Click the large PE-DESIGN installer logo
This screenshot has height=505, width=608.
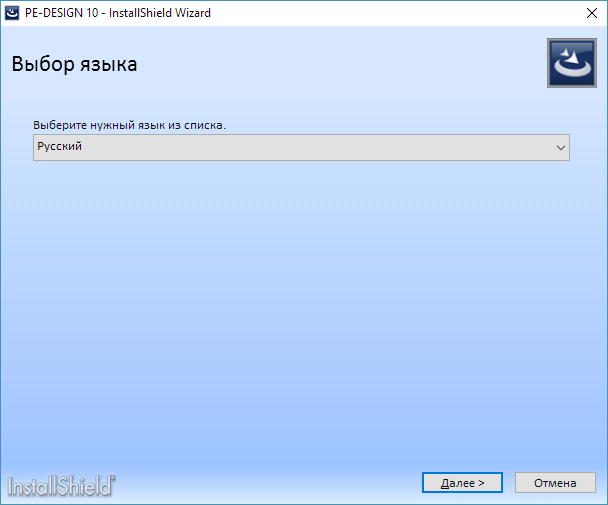pyautogui.click(x=572, y=63)
